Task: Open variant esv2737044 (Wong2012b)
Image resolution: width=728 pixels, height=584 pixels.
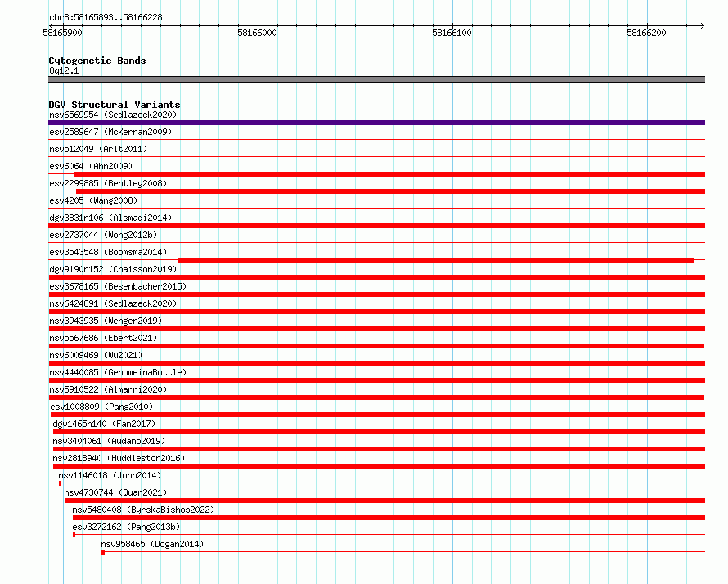Action: (103, 235)
